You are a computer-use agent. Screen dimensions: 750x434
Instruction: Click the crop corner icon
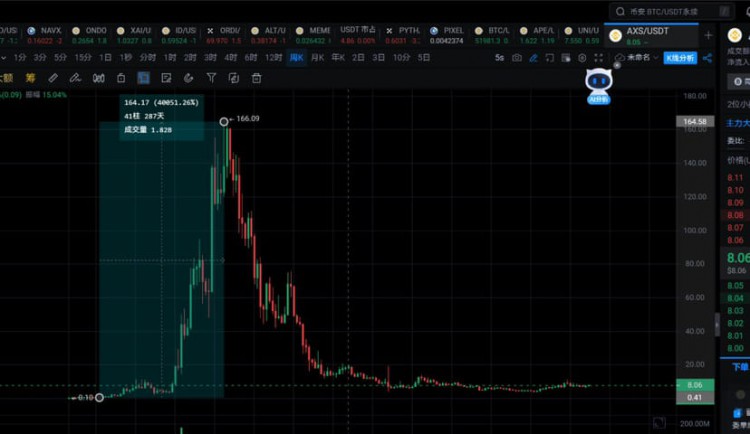[550, 58]
